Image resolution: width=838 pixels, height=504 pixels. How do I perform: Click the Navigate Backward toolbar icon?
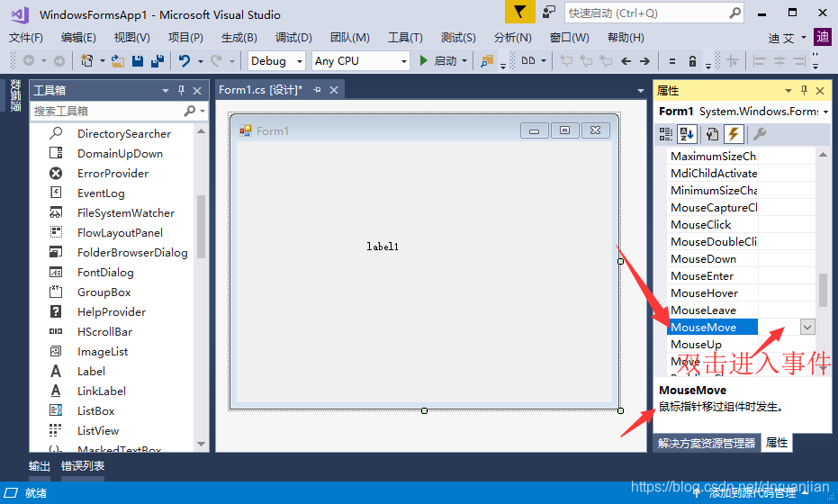click(28, 61)
